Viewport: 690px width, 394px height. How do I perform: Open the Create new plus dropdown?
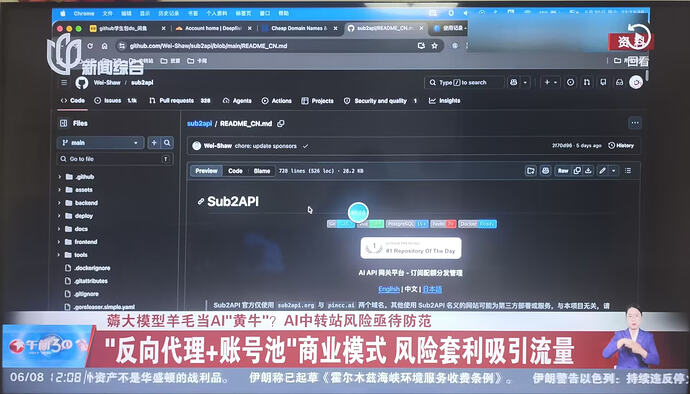pyautogui.click(x=551, y=82)
